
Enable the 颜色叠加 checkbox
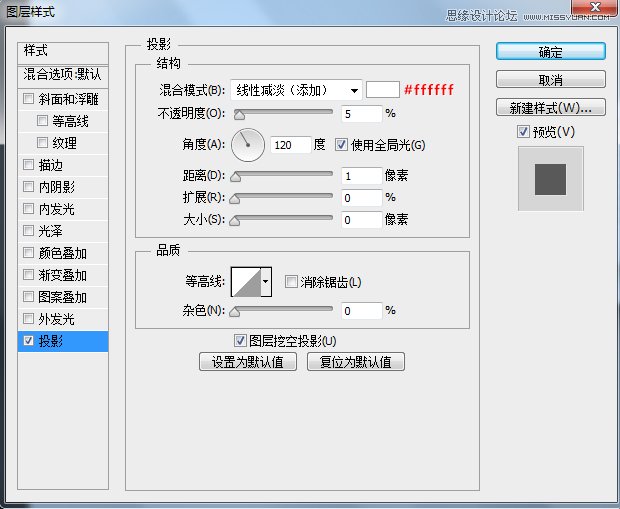tap(28, 252)
